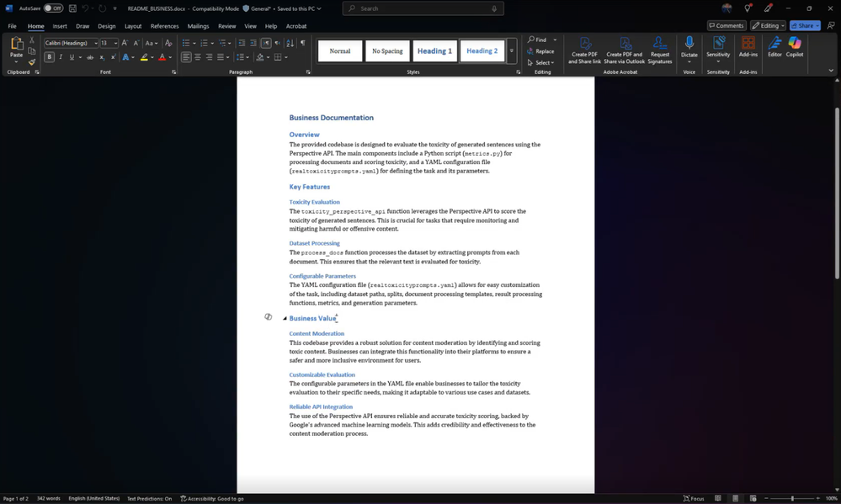
Task: Open the Insert ribbon tab
Action: click(x=60, y=26)
